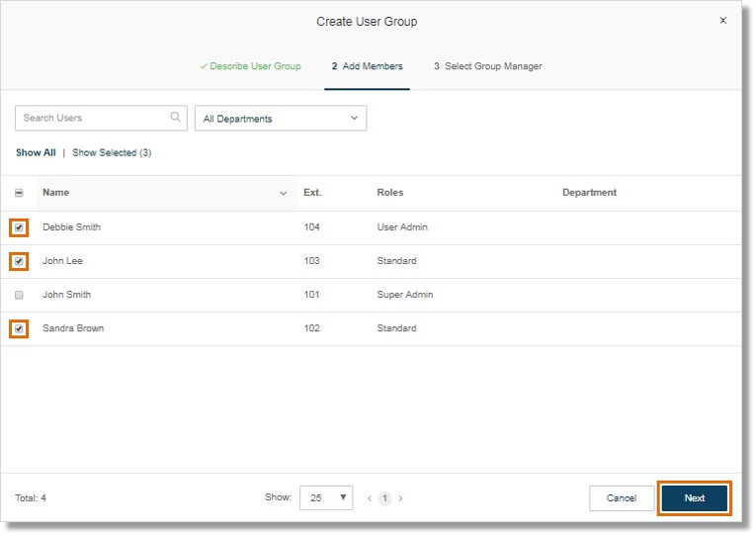
Task: Go to next page arrow
Action: coord(400,498)
